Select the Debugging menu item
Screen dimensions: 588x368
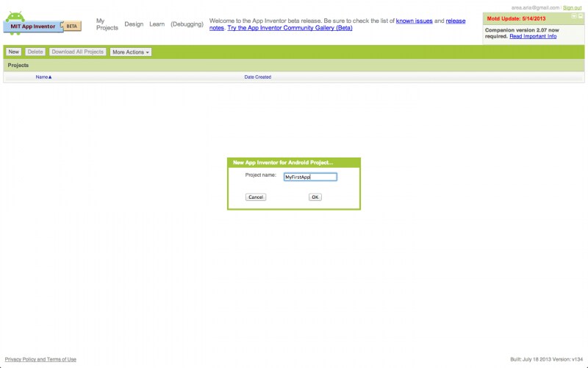tap(187, 24)
